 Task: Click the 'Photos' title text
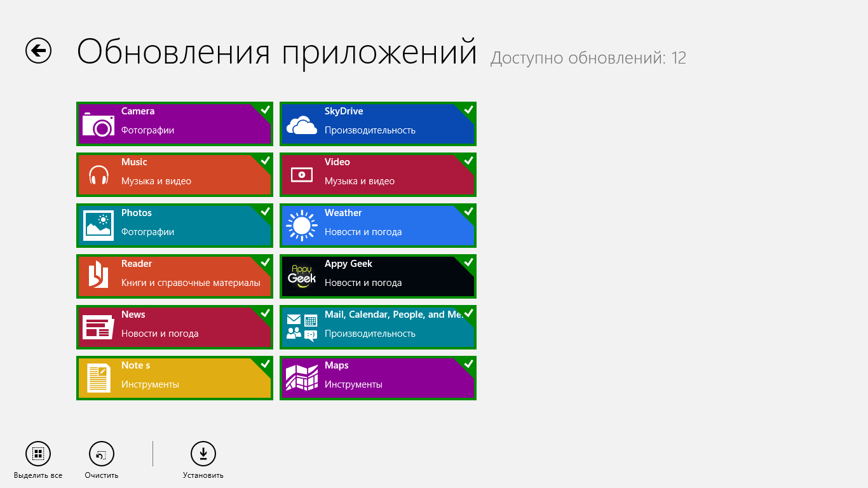click(x=137, y=213)
